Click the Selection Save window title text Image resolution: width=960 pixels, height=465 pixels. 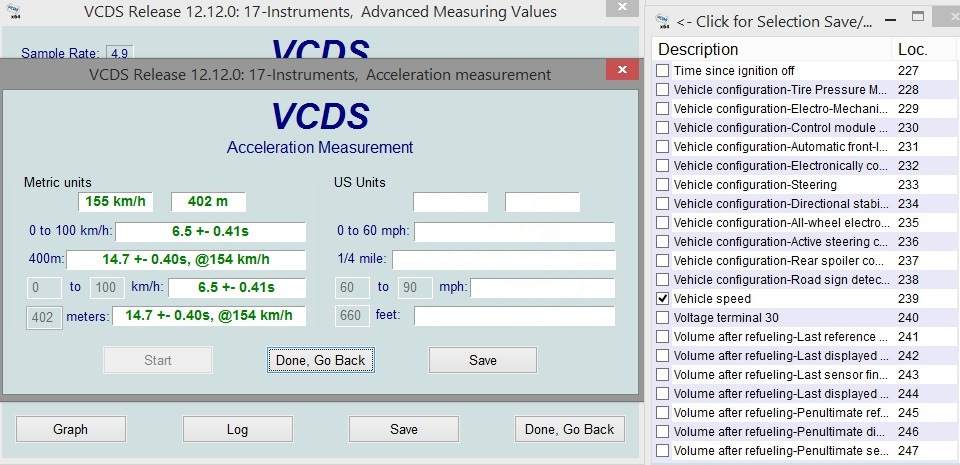coord(774,21)
